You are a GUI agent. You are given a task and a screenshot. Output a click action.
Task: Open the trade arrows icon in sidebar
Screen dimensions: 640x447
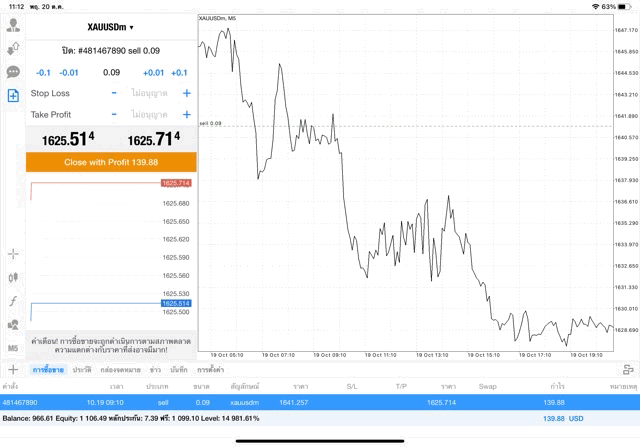13,49
